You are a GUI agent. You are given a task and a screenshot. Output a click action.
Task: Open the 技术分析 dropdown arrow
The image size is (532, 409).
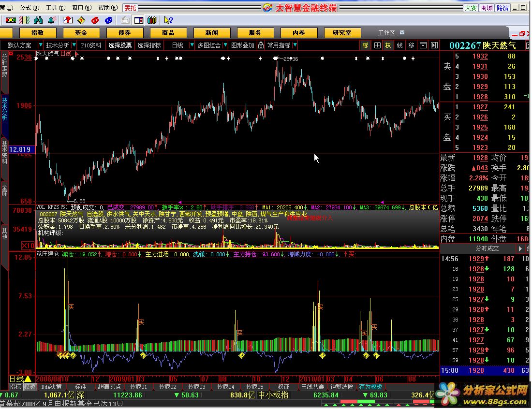[74, 45]
